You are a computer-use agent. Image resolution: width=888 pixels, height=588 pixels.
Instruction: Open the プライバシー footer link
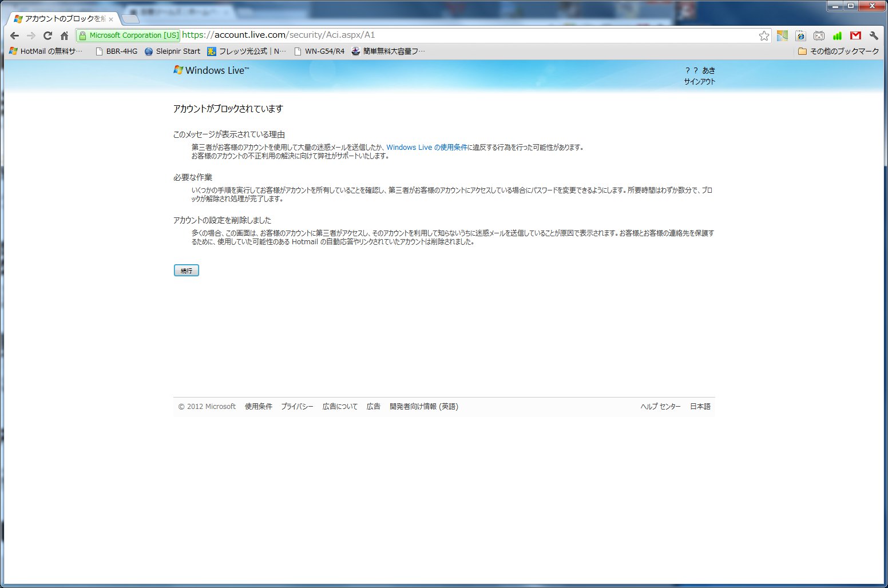point(297,407)
